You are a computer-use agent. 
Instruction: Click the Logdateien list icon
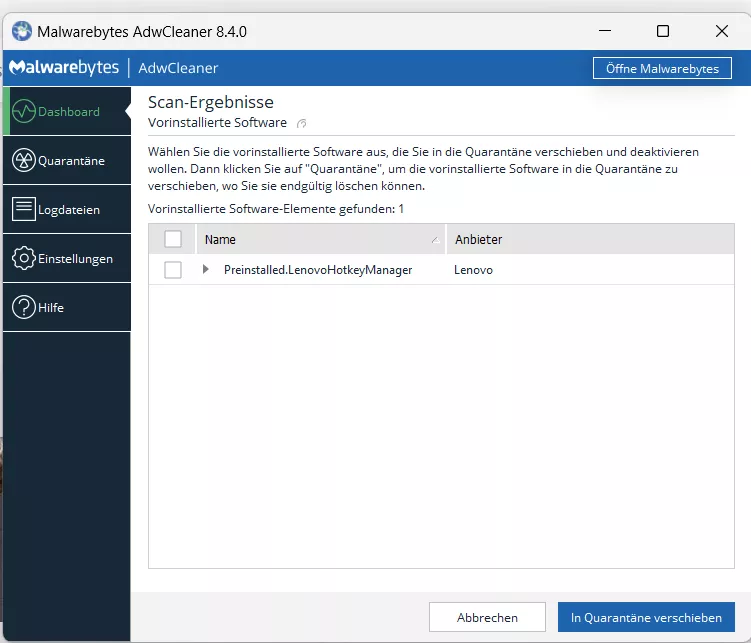tap(24, 209)
